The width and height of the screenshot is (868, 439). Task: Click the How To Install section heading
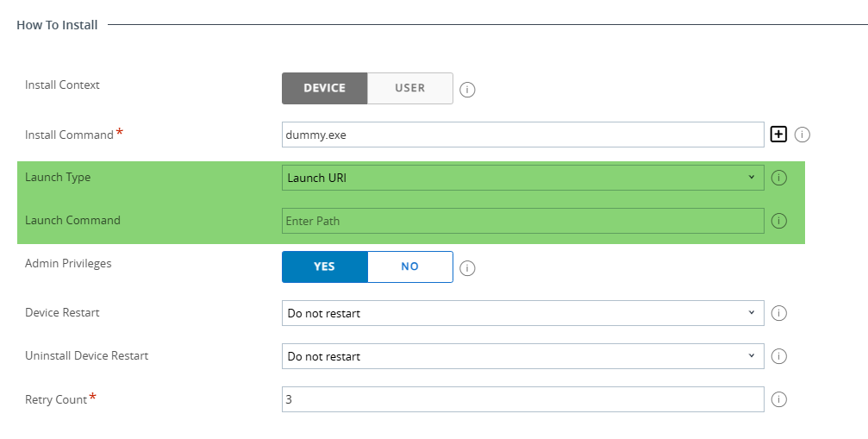57,25
